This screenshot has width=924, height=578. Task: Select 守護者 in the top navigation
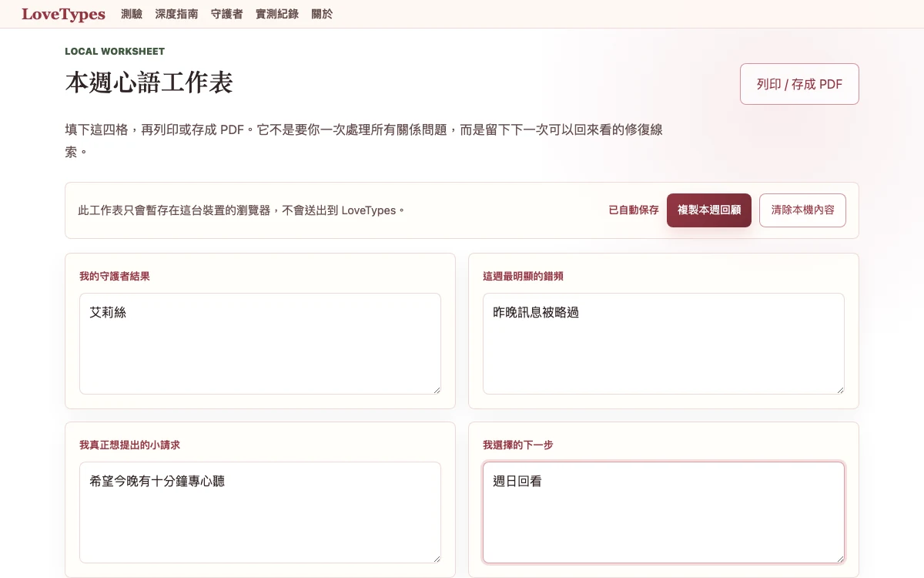click(226, 14)
